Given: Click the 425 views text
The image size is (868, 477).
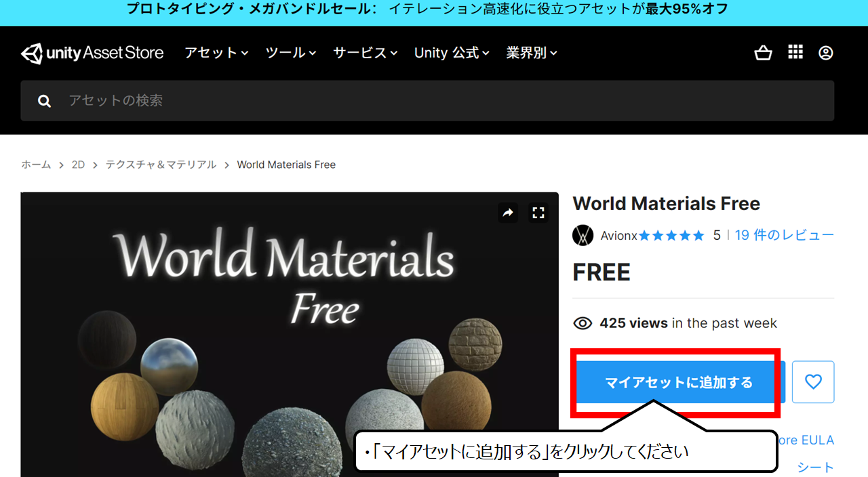Looking at the screenshot, I should coord(633,323).
